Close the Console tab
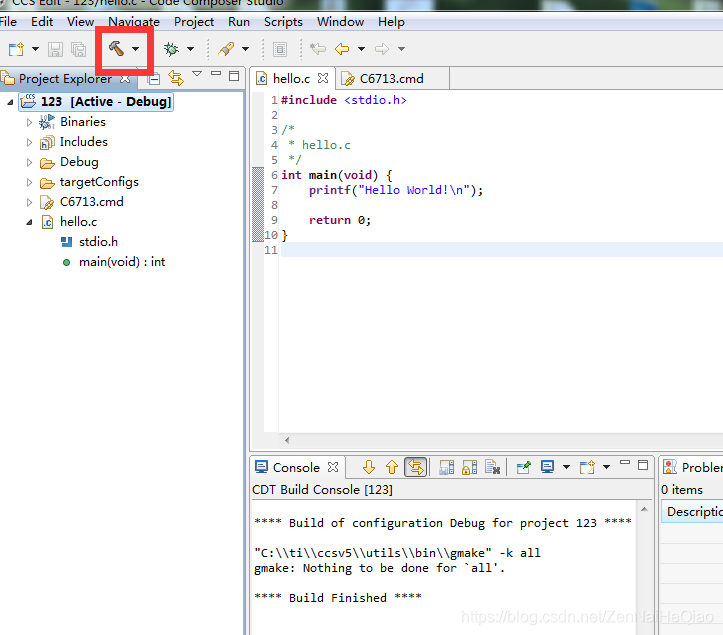This screenshot has height=635, width=723. [x=333, y=467]
